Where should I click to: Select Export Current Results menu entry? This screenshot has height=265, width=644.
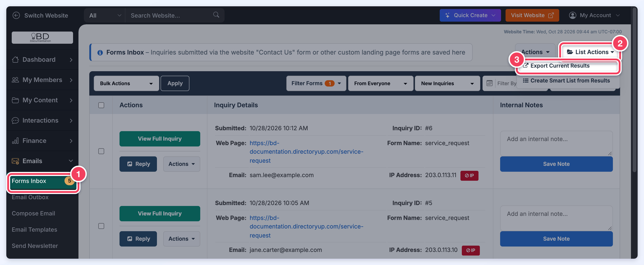pos(568,66)
